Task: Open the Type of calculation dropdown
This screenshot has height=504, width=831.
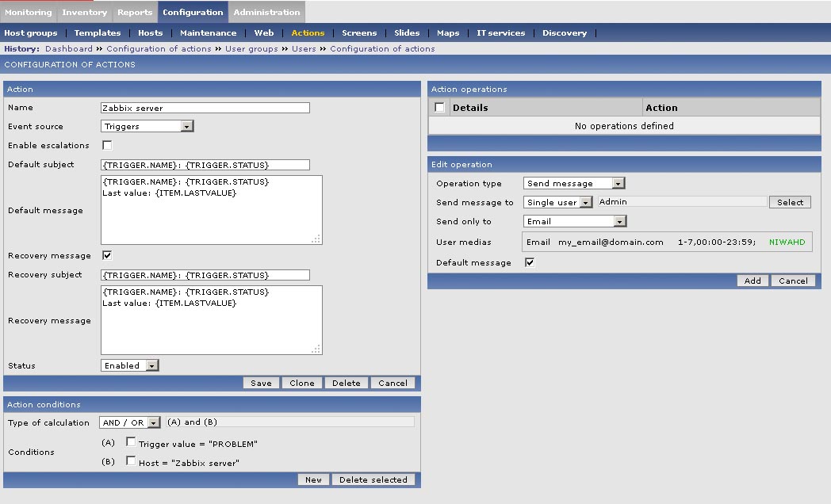Action: pos(130,422)
